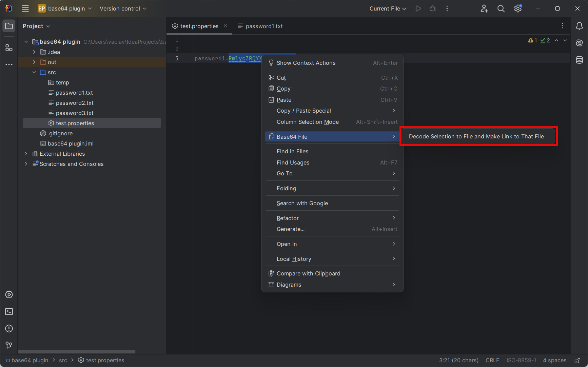Open the Problems tool window

click(x=9, y=328)
